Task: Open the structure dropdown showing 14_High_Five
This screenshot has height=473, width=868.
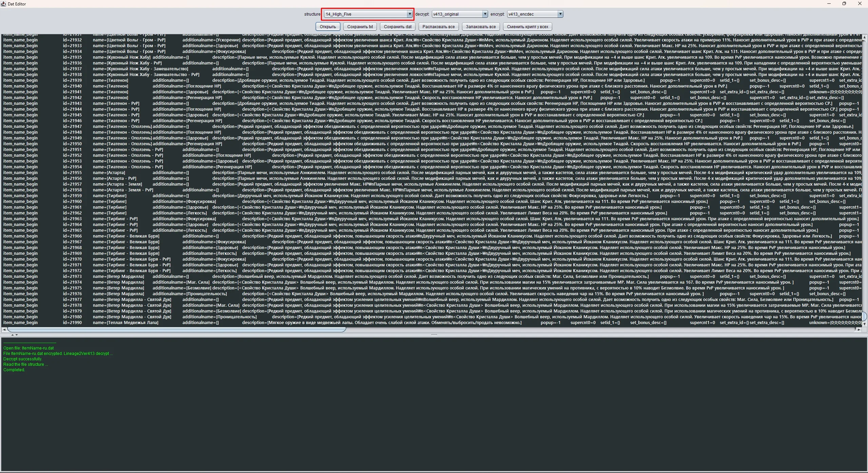Action: pyautogui.click(x=368, y=14)
